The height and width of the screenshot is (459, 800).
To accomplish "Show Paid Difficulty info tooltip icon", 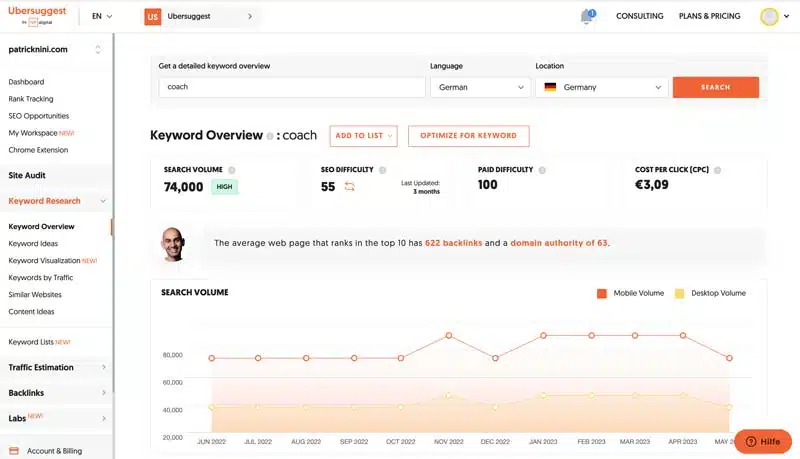I will 542,170.
